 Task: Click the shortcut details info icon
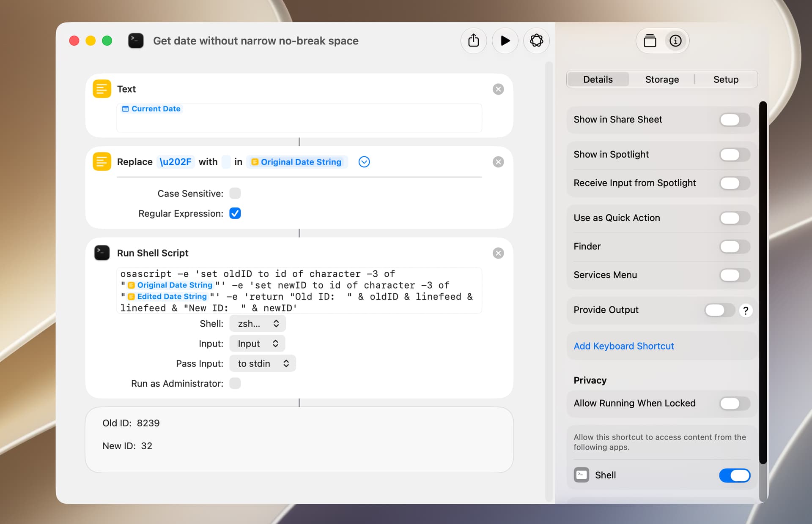[675, 41]
